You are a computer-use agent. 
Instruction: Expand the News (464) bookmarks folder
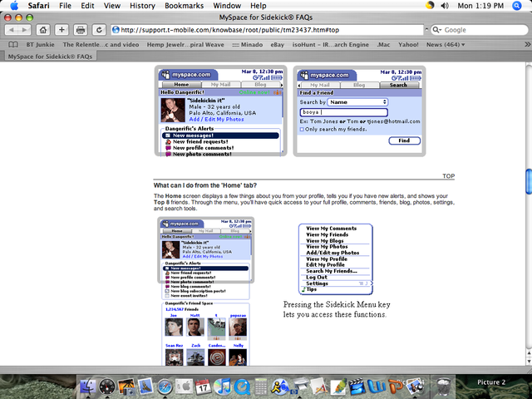tap(445, 43)
